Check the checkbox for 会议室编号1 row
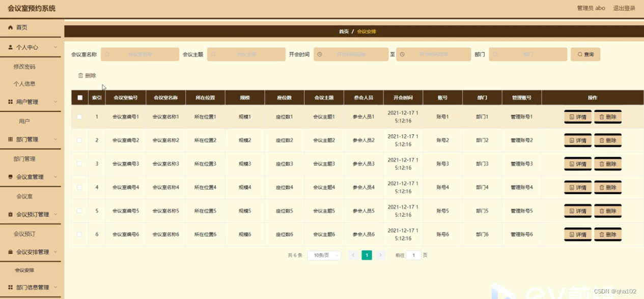The width and height of the screenshot is (644, 299). [79, 116]
